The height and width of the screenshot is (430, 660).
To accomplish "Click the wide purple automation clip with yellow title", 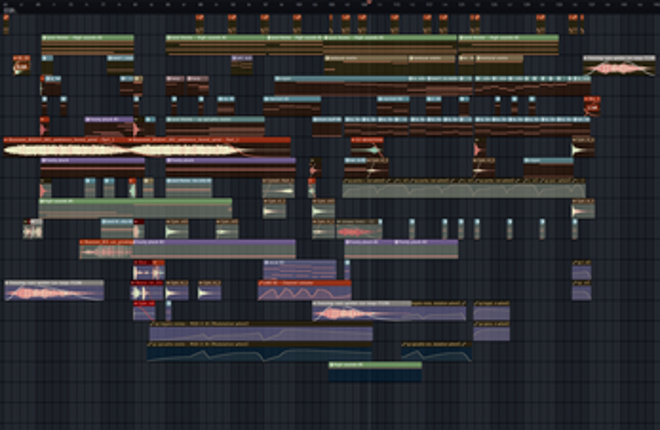I will 260,331.
